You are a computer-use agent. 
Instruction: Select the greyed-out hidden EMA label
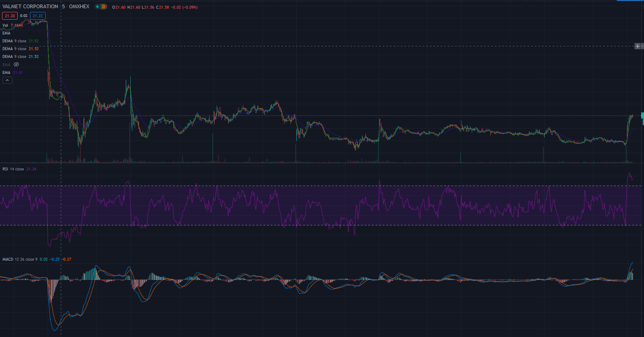(x=7, y=65)
